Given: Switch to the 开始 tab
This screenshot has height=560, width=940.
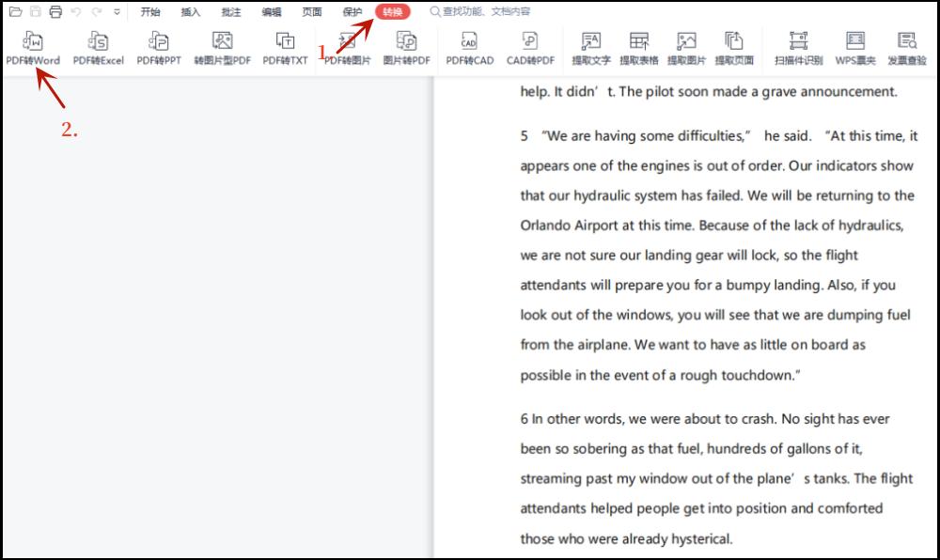Looking at the screenshot, I should (x=150, y=11).
